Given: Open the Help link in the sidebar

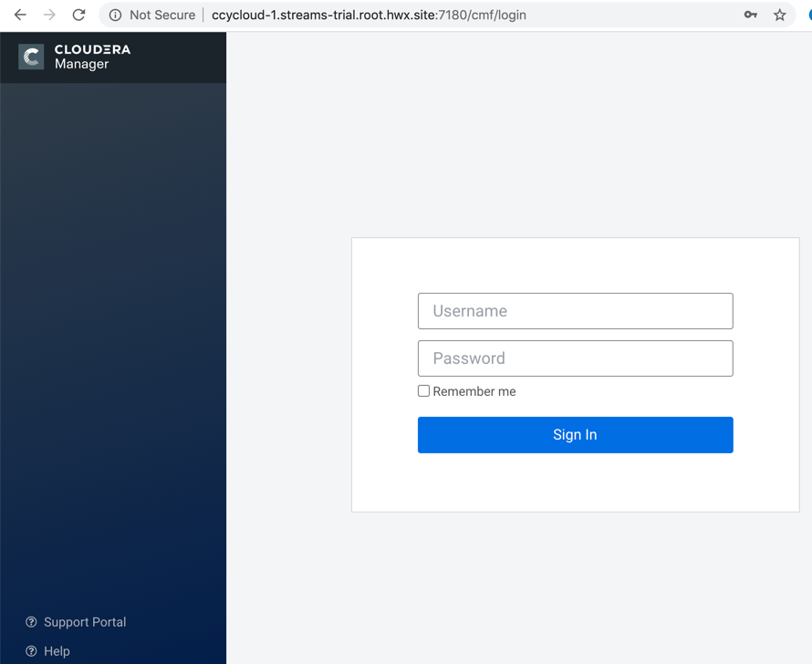Looking at the screenshot, I should [x=57, y=651].
